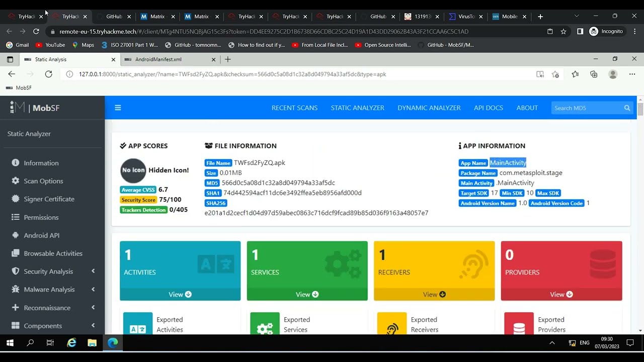Open the GitHub - MobSF bookmark
This screenshot has height=362, width=644.
[445, 45]
